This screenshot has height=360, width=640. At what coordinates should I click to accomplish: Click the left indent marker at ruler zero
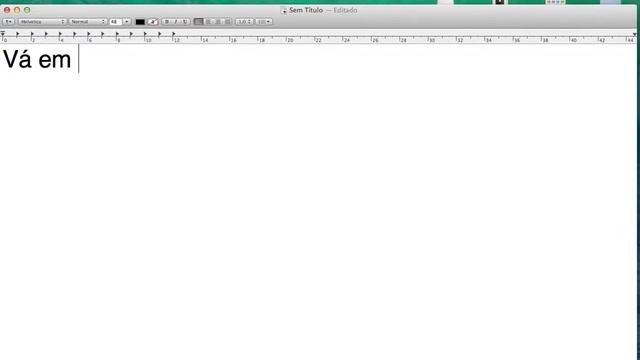click(3, 33)
